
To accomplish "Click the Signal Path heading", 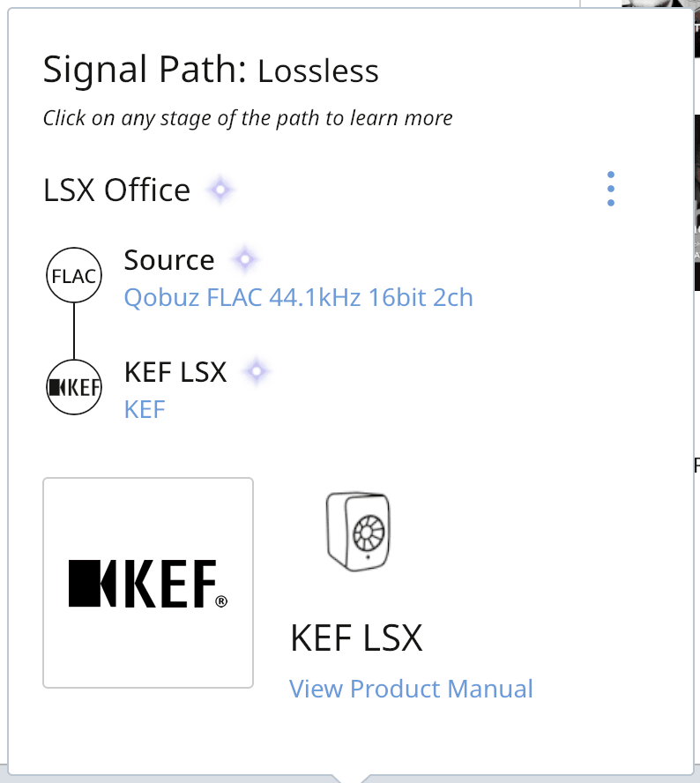I will [145, 69].
